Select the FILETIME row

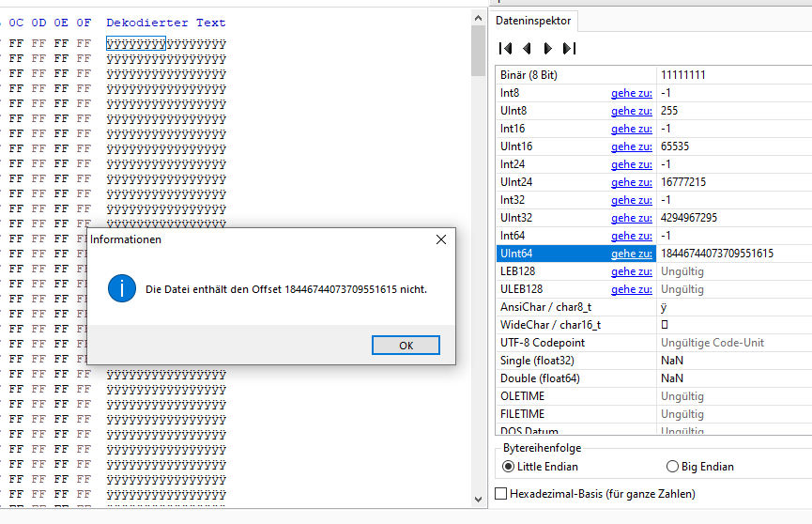[653, 415]
